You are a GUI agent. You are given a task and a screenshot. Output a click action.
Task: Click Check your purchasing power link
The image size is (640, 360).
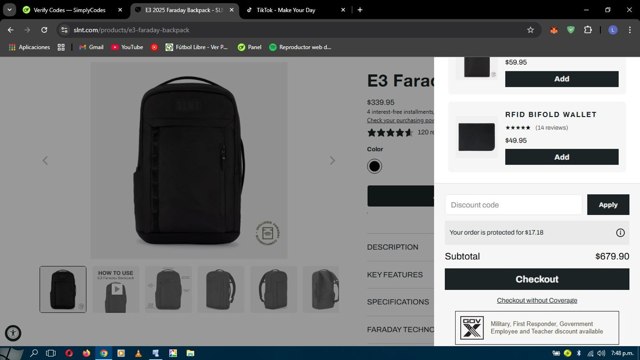400,120
